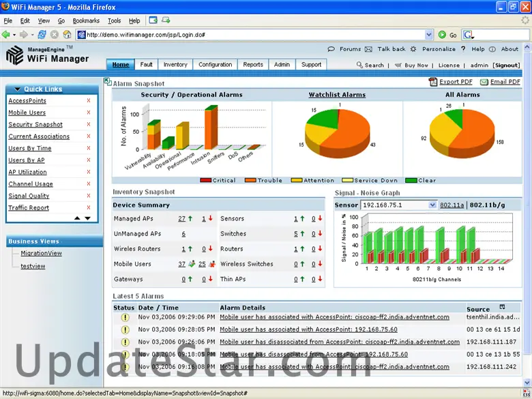Open the File menu
Screen dimensions: 532x399
tap(8, 20)
